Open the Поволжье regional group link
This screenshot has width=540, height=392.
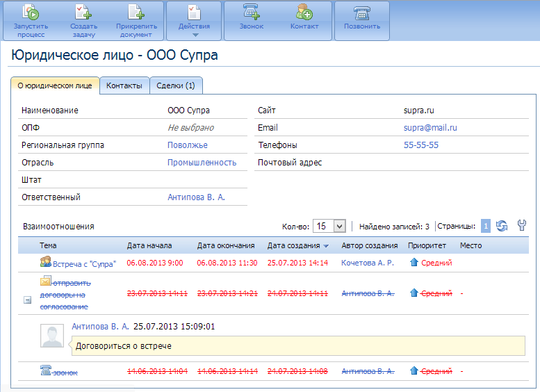[188, 145]
